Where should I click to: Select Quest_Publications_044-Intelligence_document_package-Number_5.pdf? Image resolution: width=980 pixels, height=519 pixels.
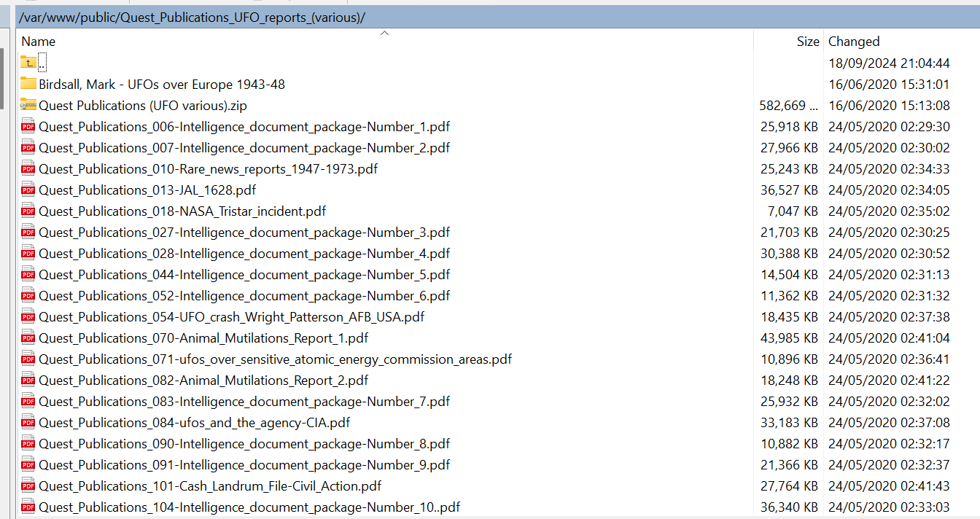click(244, 275)
